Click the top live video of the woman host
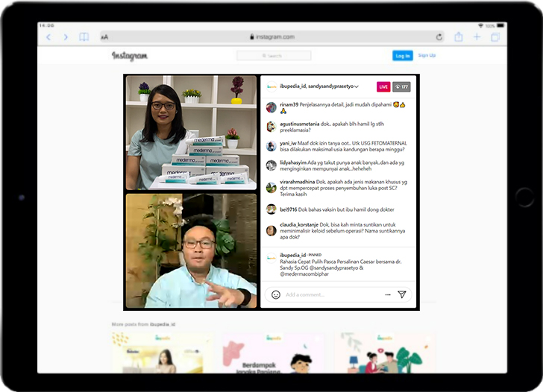Screen dimensions: 543x392 (x=191, y=133)
